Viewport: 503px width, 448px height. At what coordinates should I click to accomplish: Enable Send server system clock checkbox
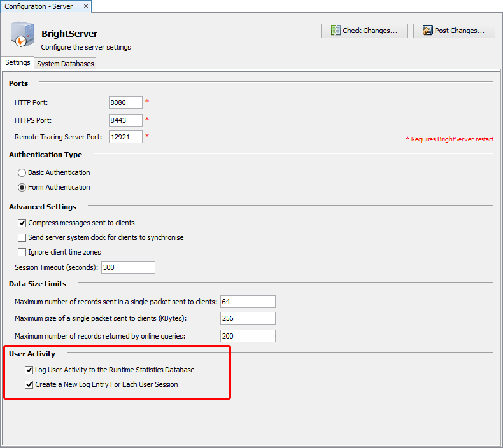click(22, 237)
